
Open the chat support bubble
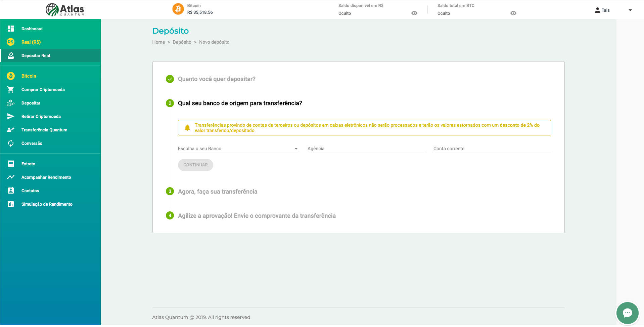click(x=627, y=313)
